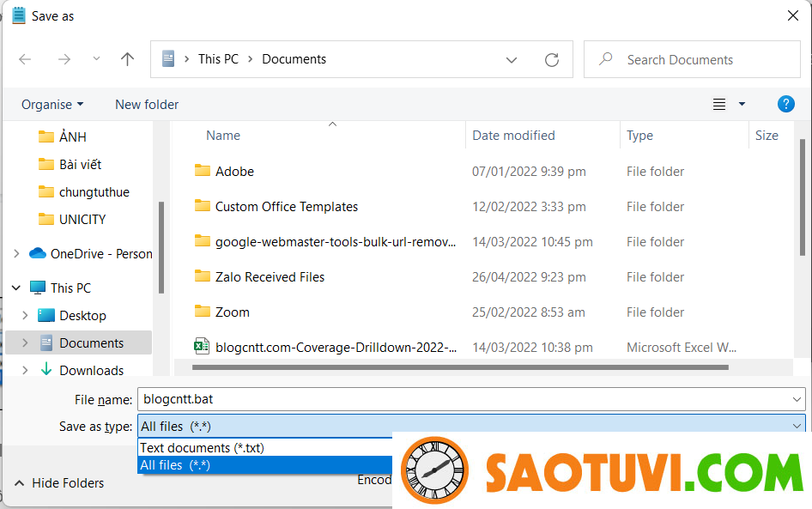This screenshot has width=812, height=509.
Task: Go back with the Back arrow
Action: 25,59
